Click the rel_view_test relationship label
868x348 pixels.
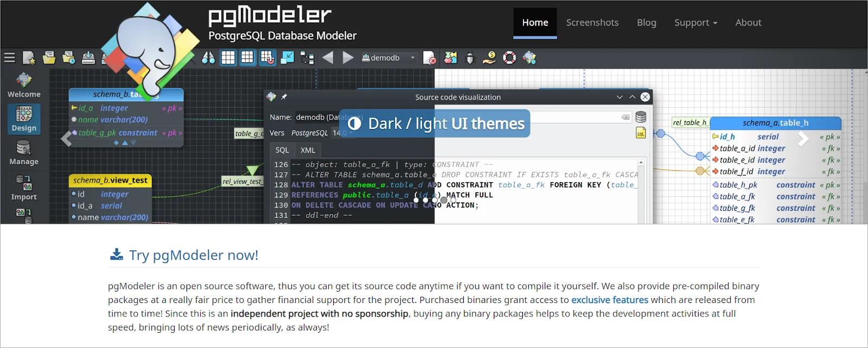click(242, 181)
